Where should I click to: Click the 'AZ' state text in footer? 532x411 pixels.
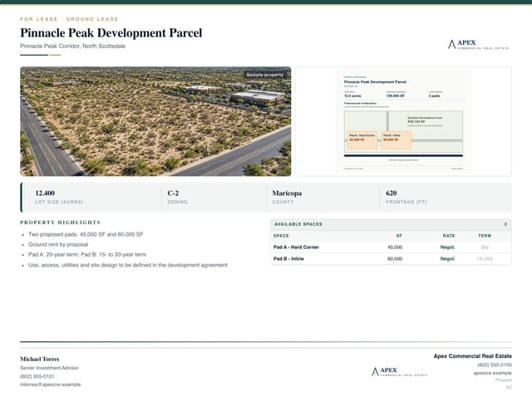pos(509,387)
